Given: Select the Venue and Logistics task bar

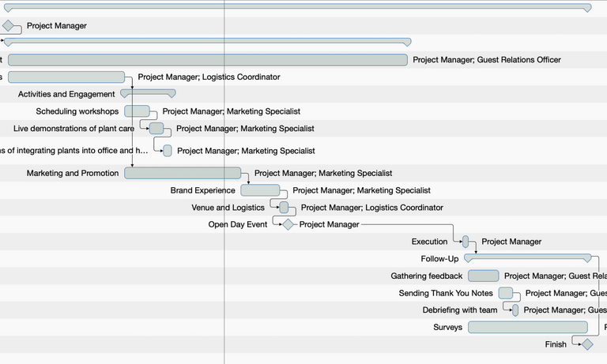Looking at the screenshot, I should coord(285,208).
